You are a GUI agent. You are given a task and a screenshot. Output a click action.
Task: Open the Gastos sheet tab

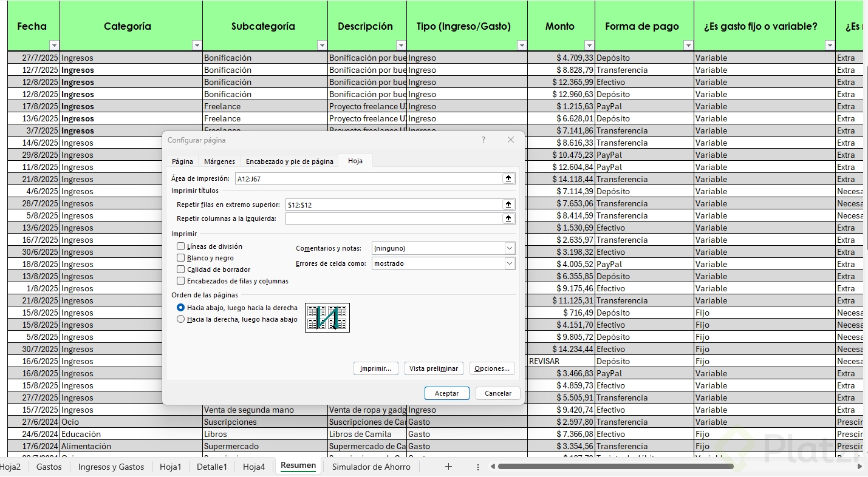click(49, 467)
